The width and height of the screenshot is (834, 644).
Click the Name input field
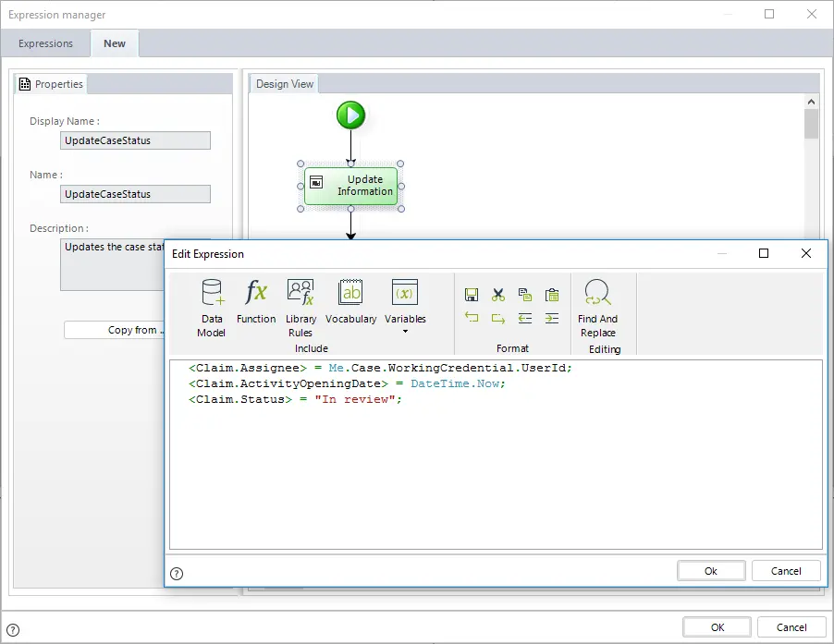135,194
